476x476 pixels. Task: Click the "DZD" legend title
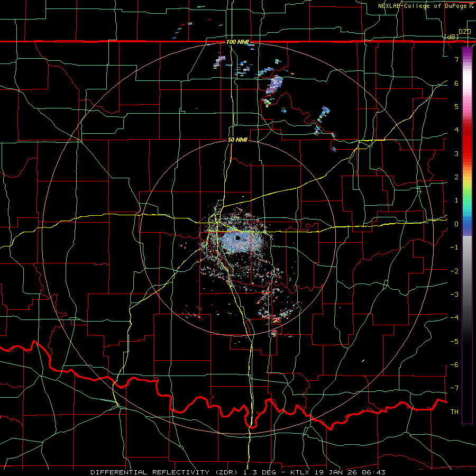pyautogui.click(x=465, y=32)
